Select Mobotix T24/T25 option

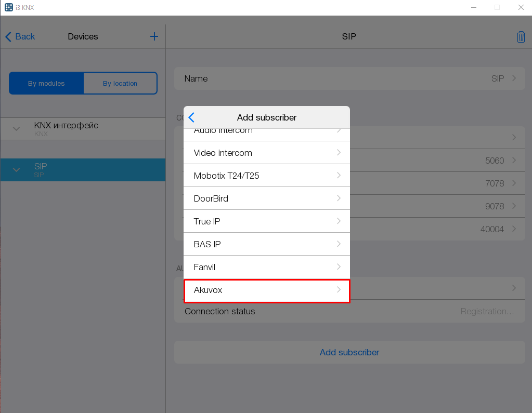click(x=266, y=176)
